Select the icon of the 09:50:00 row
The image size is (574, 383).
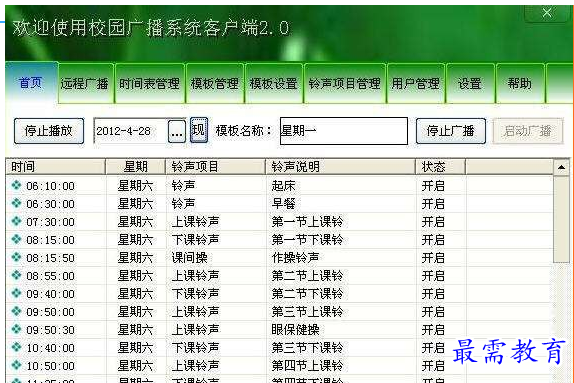(16, 311)
